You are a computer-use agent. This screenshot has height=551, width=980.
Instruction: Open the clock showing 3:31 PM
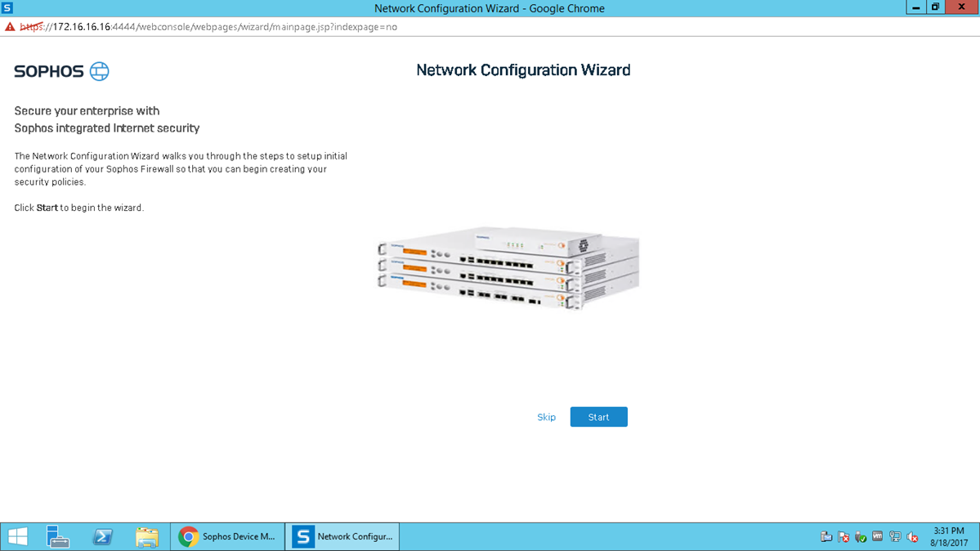949,536
